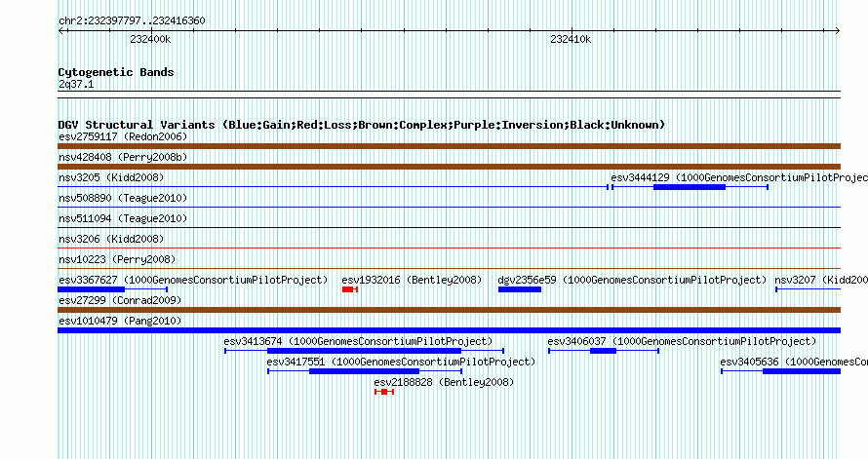This screenshot has width=868, height=459.
Task: Click the esv1010479 (Pang2010) label
Action: click(120, 321)
